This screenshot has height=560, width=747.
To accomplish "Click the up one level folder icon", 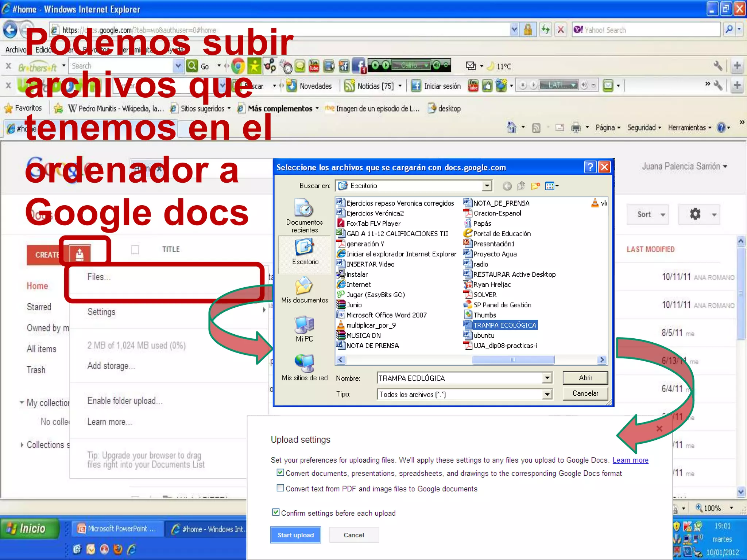I will click(521, 186).
